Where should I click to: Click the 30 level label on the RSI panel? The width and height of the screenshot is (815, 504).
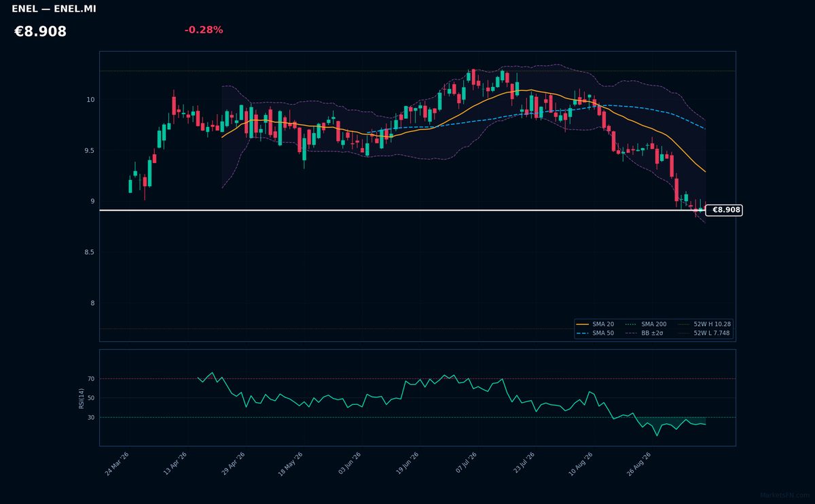click(91, 418)
